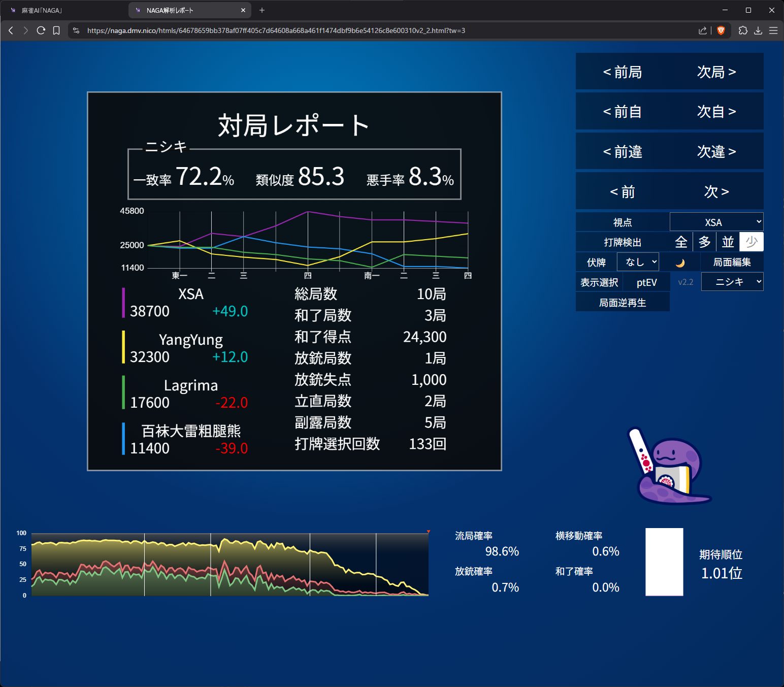Expand the 伏牌 なし dropdown
This screenshot has height=687, width=784.
[638, 262]
